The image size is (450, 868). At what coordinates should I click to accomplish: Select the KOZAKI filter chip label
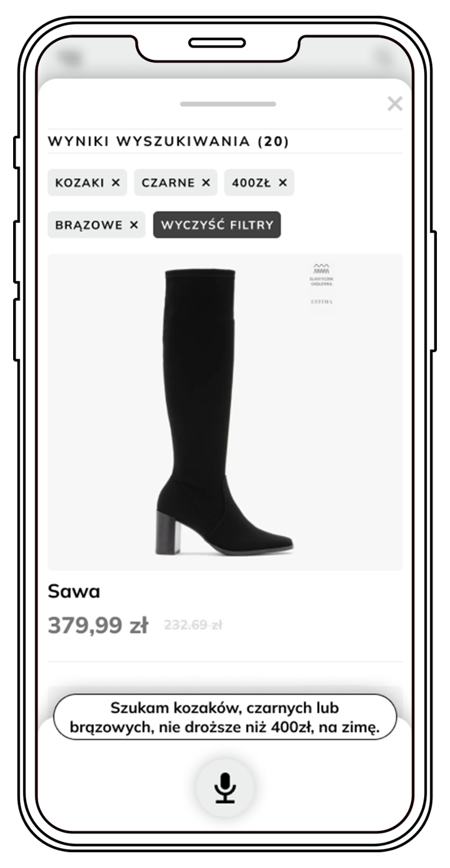pyautogui.click(x=80, y=183)
